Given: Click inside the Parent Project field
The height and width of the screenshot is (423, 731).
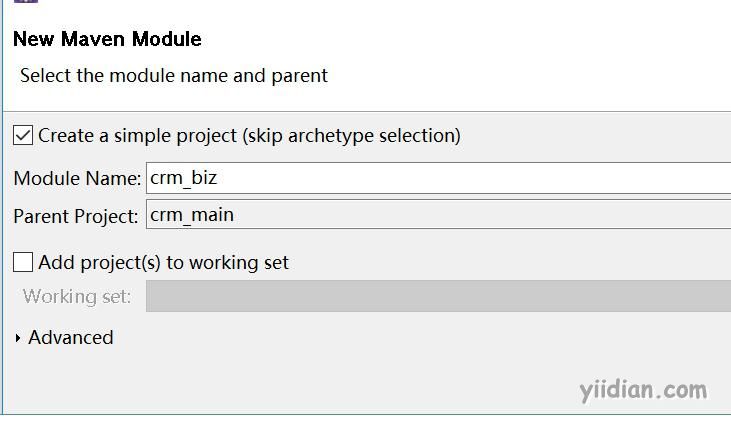Looking at the screenshot, I should (438, 215).
